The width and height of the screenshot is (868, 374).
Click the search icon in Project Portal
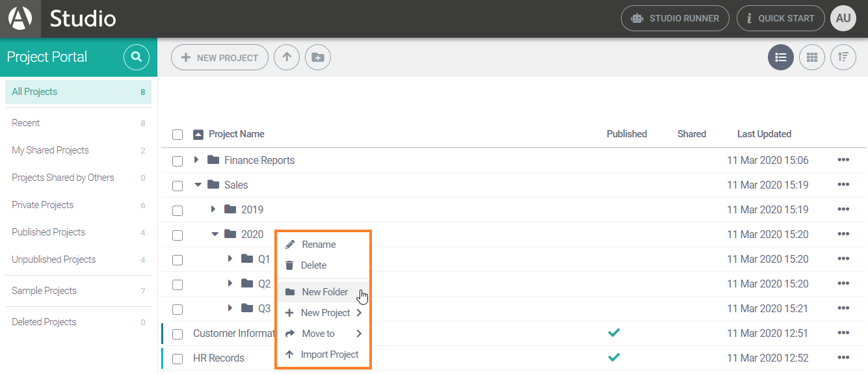click(136, 57)
